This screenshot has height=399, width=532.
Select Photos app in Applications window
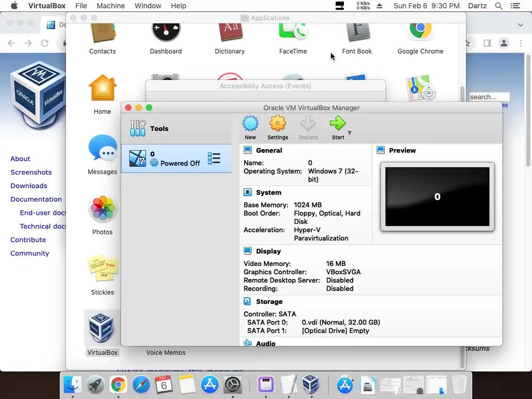tap(102, 215)
